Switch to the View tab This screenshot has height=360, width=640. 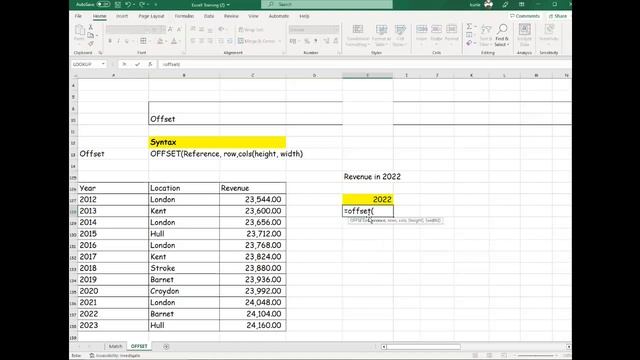click(x=253, y=16)
